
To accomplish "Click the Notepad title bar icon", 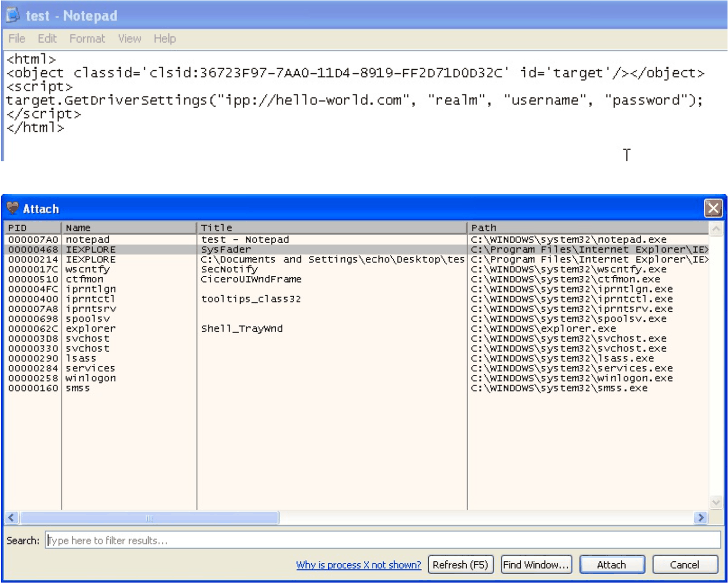I will [x=13, y=15].
